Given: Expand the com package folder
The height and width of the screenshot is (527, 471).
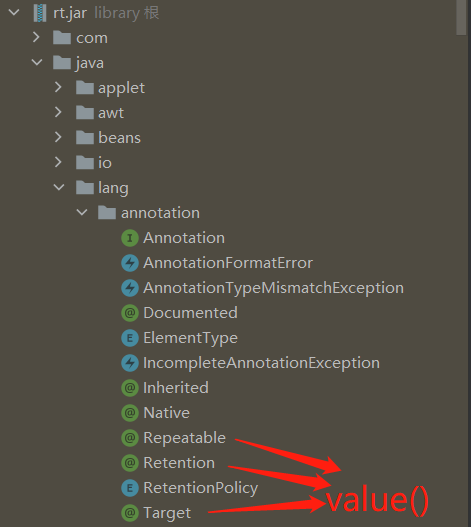Looking at the screenshot, I should coord(36,37).
